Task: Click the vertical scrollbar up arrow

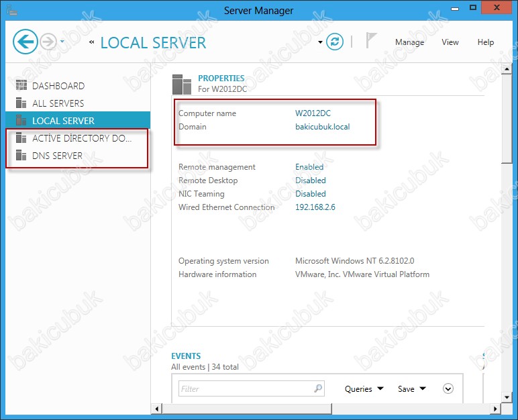Action: pos(507,69)
